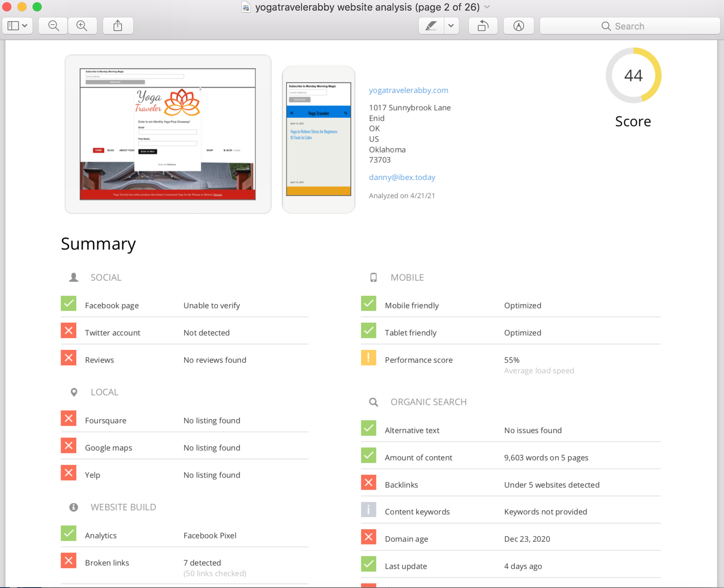Image resolution: width=724 pixels, height=588 pixels.
Task: Select the desktop website preview thumbnail
Action: pyautogui.click(x=168, y=134)
